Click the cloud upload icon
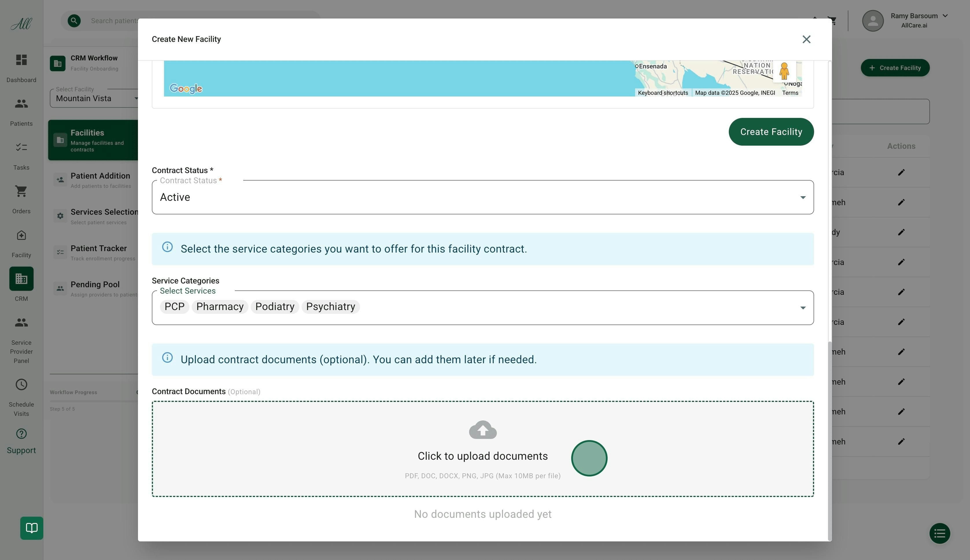This screenshot has height=560, width=970. pyautogui.click(x=483, y=430)
